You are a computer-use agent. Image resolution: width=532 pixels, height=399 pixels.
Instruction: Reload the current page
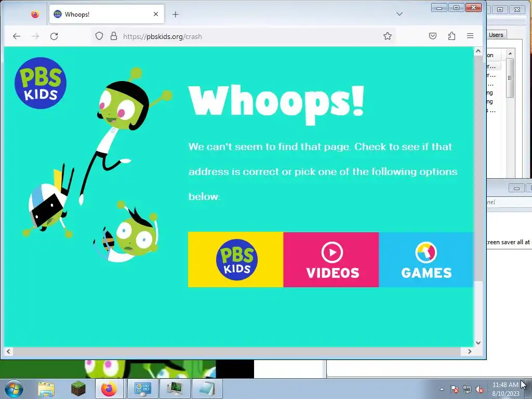point(54,36)
